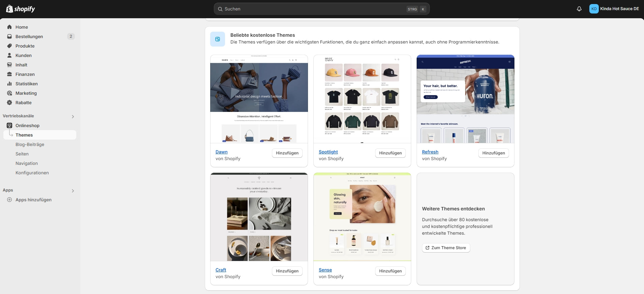Click the Kunden person icon
The width and height of the screenshot is (644, 294).
(9, 55)
